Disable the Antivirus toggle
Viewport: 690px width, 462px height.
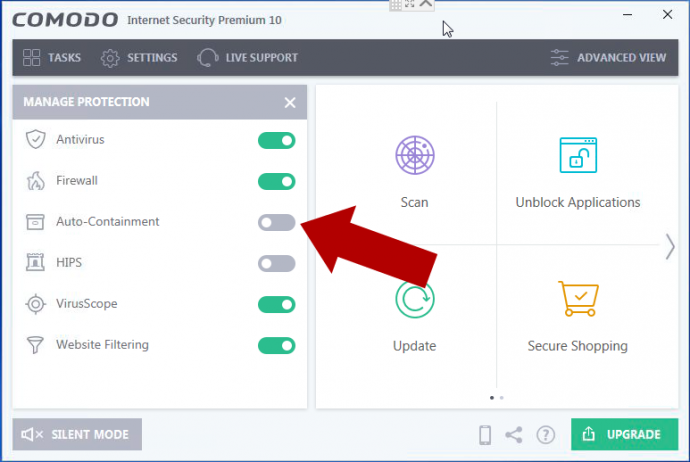pos(276,140)
